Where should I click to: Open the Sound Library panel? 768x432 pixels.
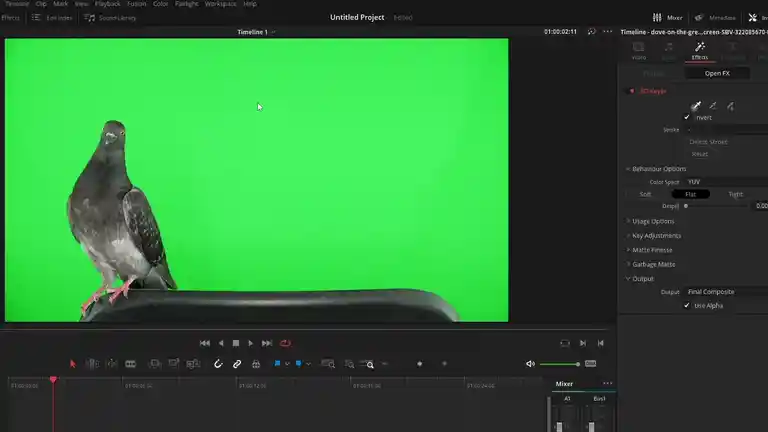(110, 18)
